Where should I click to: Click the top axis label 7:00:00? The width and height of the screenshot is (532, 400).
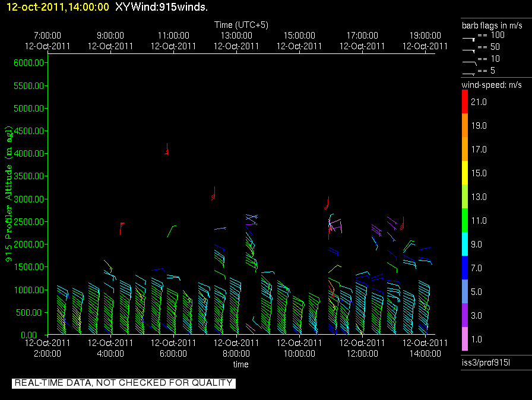click(x=47, y=36)
